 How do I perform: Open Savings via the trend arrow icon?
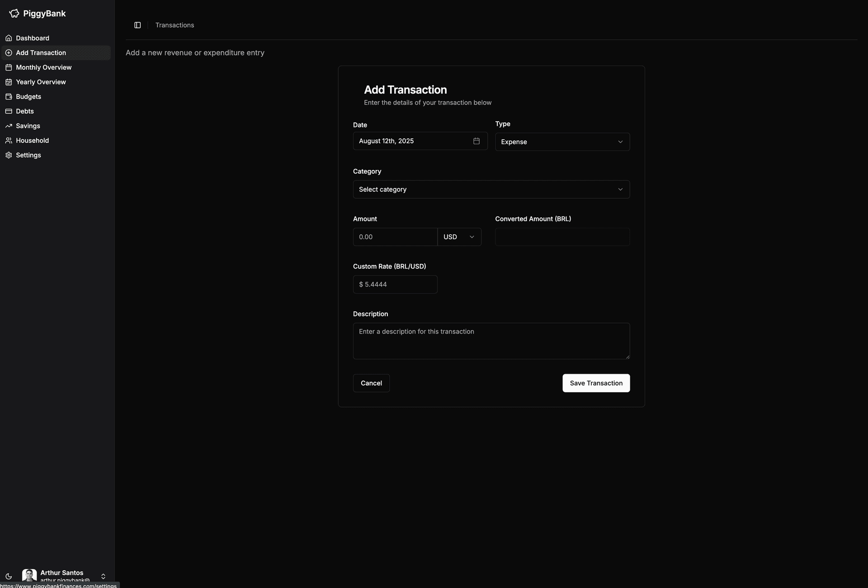tap(9, 126)
